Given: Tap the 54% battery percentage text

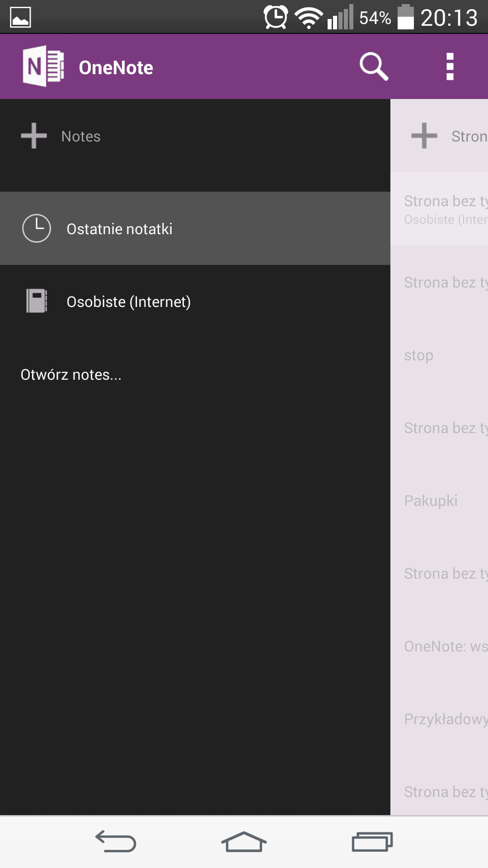Looking at the screenshot, I should point(375,18).
